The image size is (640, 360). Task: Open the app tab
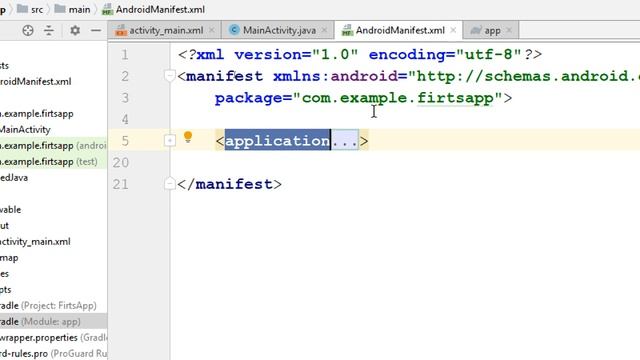(x=492, y=31)
